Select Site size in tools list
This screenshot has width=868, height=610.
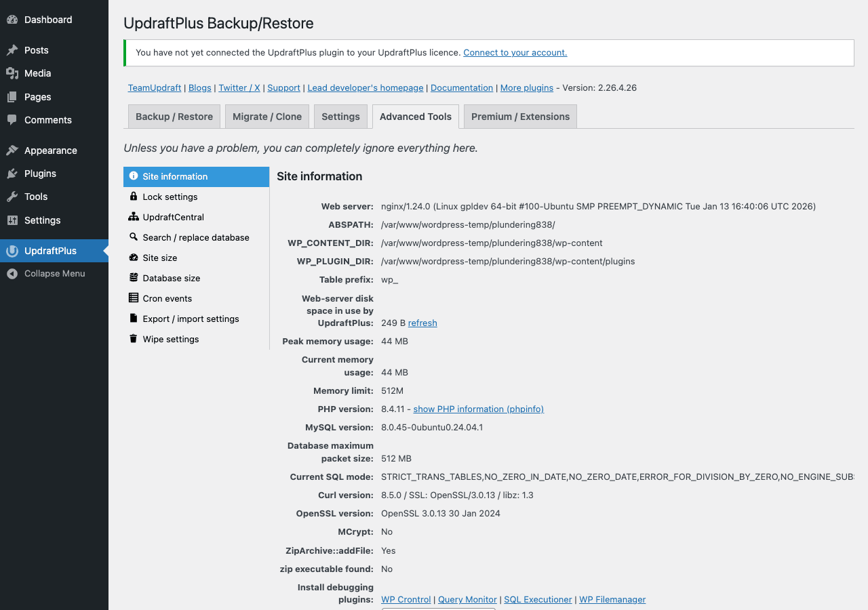pos(196,258)
